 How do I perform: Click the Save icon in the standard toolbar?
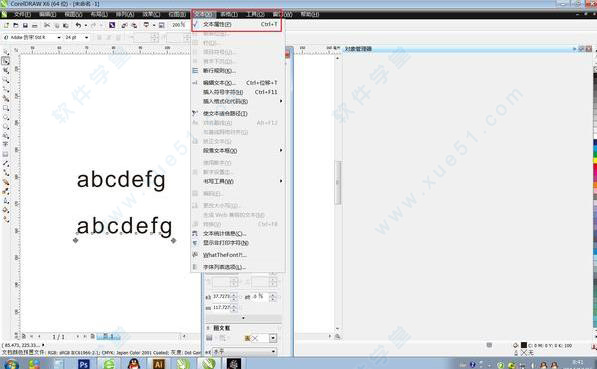coord(25,26)
